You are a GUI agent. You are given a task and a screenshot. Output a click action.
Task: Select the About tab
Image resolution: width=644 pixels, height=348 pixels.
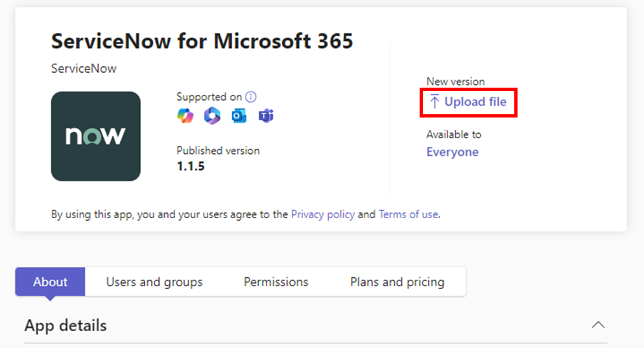[x=50, y=282]
